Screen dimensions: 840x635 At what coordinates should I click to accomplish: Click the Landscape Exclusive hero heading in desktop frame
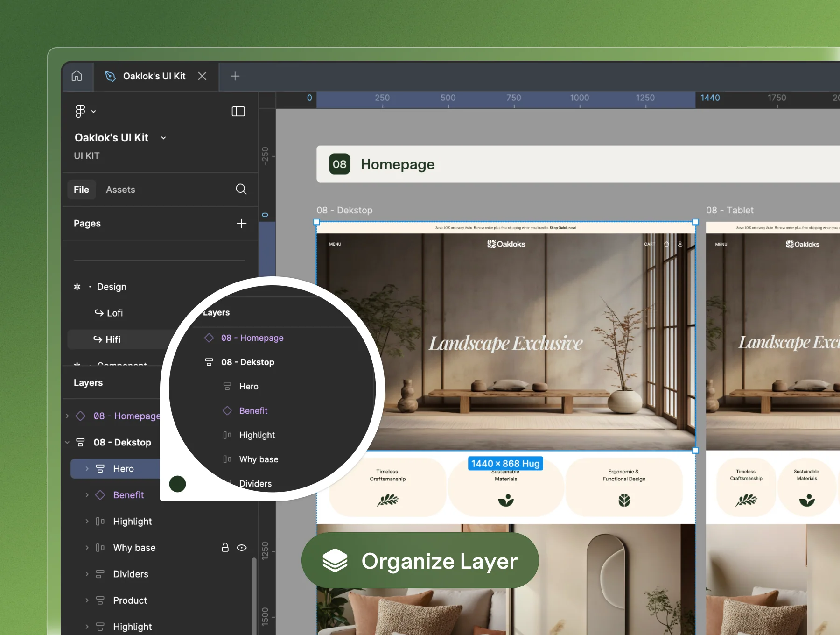pos(506,343)
